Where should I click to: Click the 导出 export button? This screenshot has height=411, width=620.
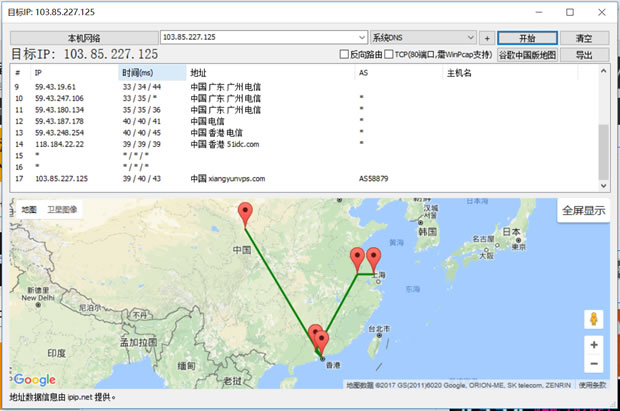coord(583,55)
